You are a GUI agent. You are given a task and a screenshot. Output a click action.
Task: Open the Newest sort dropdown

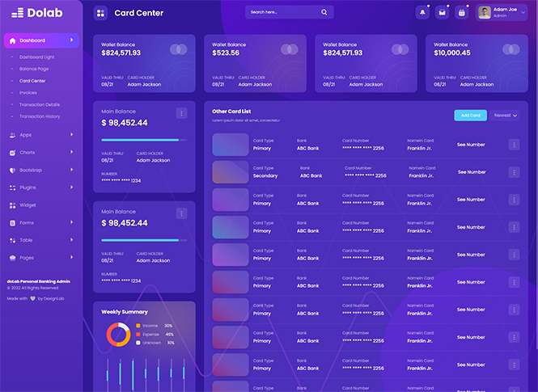click(x=505, y=116)
